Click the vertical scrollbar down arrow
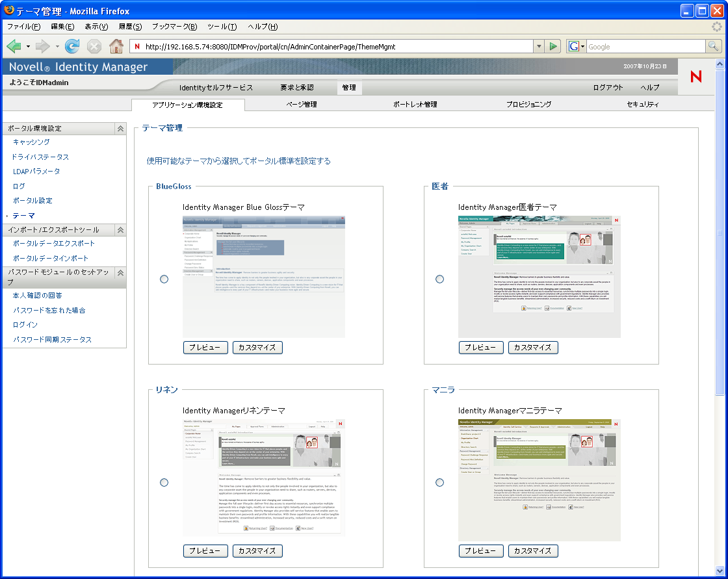Viewport: 728px width, 579px height. 720,571
